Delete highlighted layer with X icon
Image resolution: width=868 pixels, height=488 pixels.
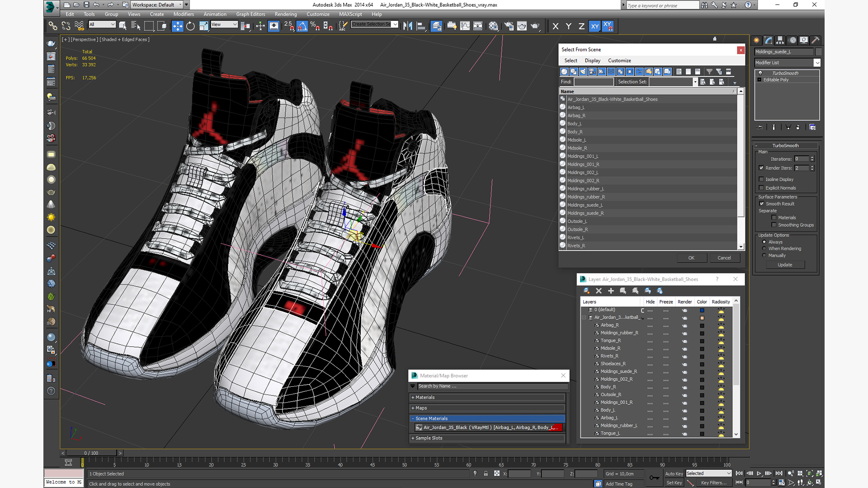(x=599, y=291)
